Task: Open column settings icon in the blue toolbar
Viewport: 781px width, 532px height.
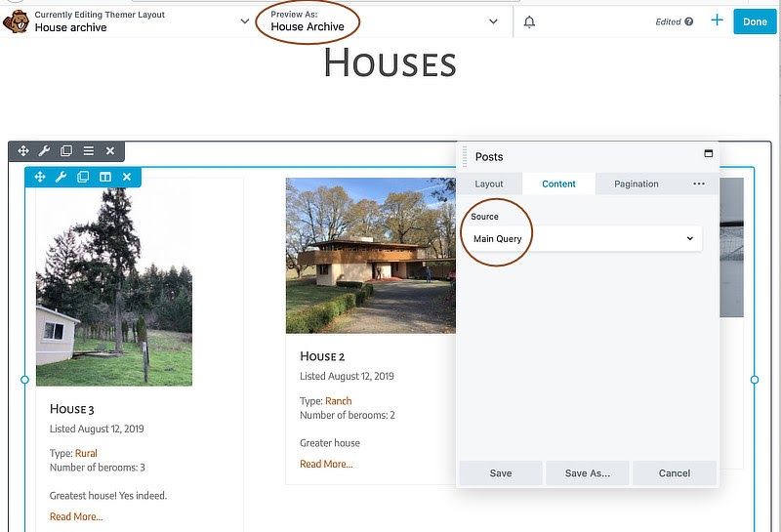Action: (105, 177)
